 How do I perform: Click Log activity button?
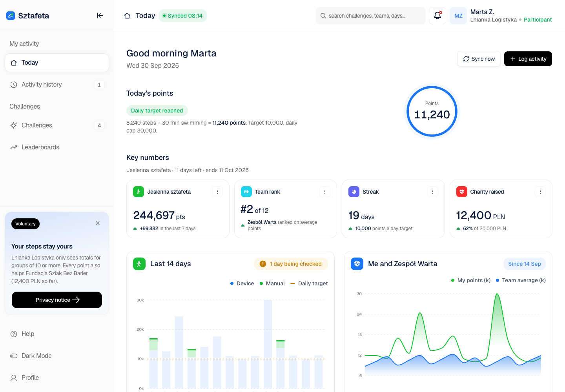point(528,59)
